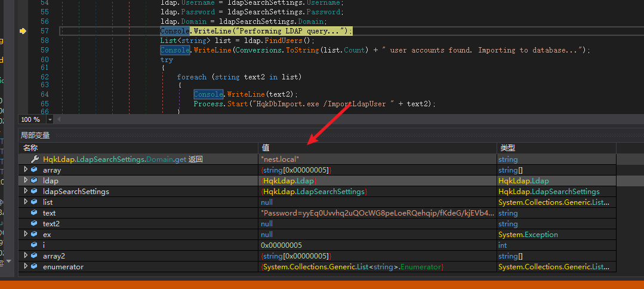The width and height of the screenshot is (644, 289).
Task: Click FindUsers in line 58 code
Action: pyautogui.click(x=284, y=40)
